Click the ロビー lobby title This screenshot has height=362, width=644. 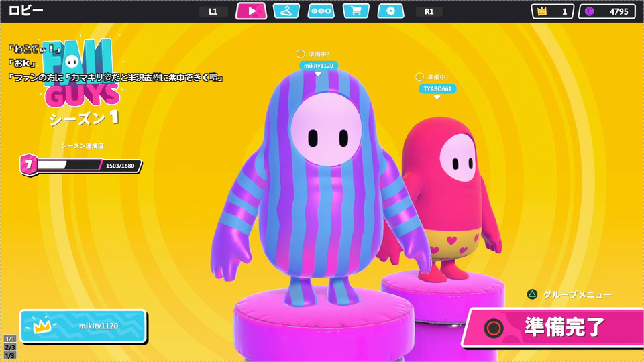pyautogui.click(x=26, y=11)
